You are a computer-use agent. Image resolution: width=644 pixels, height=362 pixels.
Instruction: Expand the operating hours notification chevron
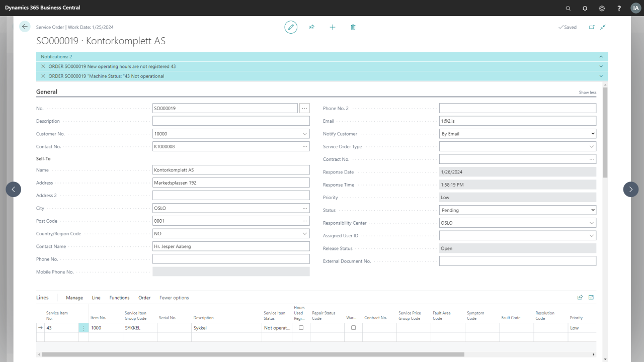click(601, 66)
